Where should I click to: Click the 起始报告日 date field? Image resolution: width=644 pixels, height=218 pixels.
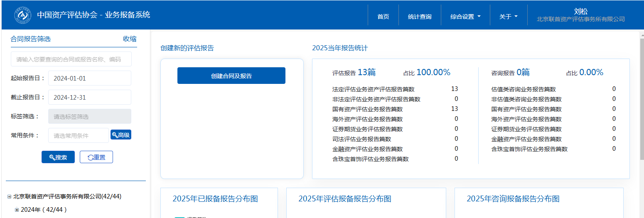(x=89, y=78)
